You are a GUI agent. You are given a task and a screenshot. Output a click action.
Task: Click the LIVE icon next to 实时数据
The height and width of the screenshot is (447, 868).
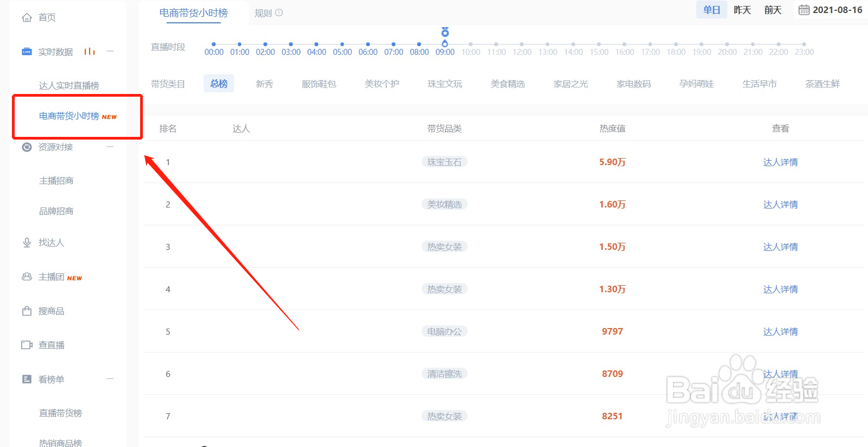click(x=27, y=52)
